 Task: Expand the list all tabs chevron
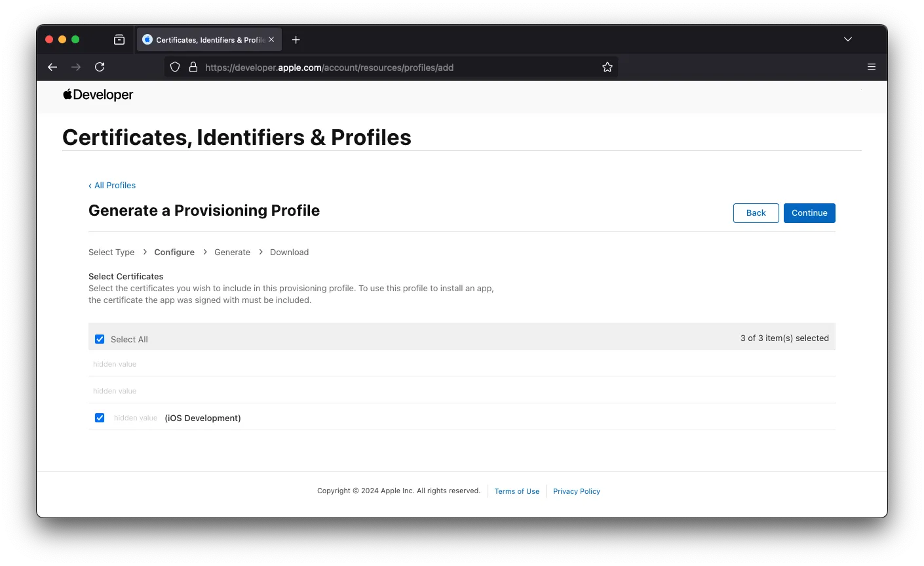click(848, 39)
